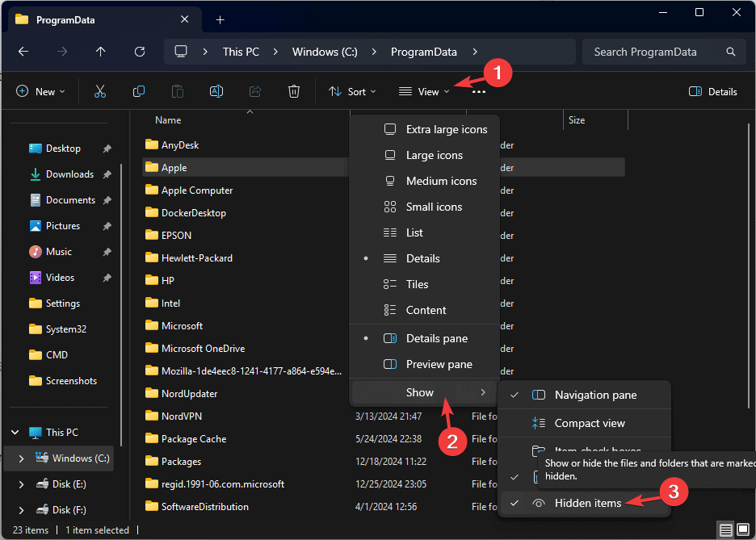Collapse the This PC tree section
The image size is (756, 540).
pyautogui.click(x=15, y=432)
